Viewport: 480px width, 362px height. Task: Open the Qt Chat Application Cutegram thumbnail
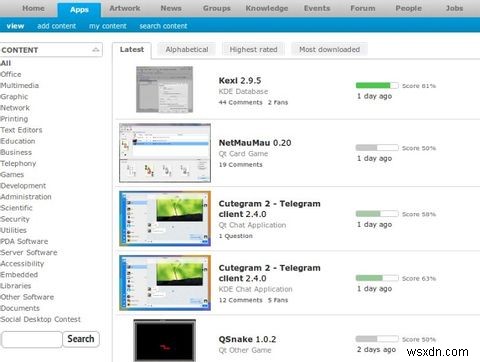coord(165,218)
